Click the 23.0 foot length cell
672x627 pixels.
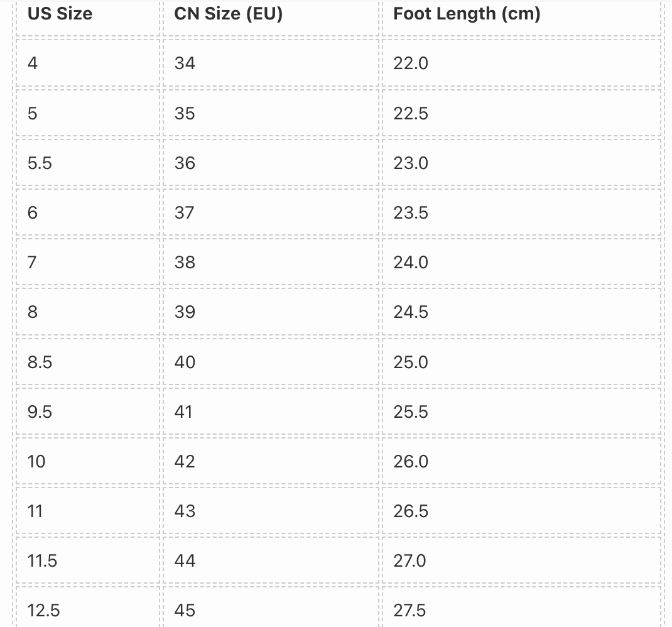(x=521, y=163)
